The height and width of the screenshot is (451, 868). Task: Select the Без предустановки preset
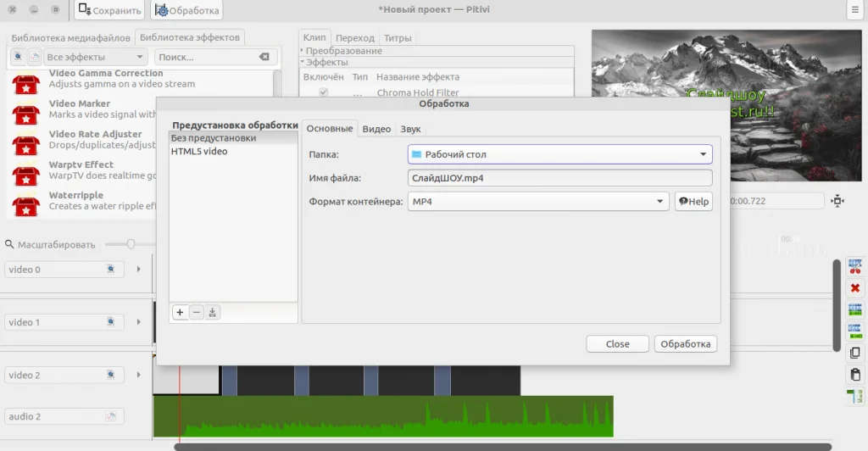233,138
